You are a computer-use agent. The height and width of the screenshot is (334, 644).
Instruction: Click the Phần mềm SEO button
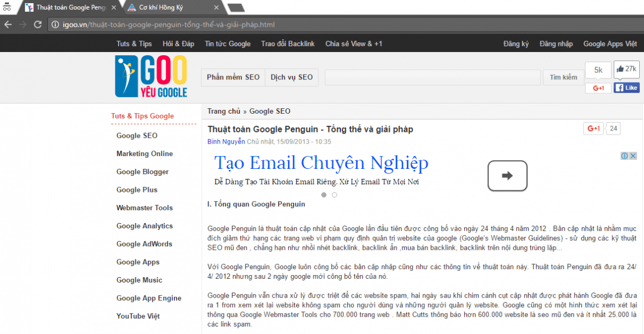click(x=233, y=77)
